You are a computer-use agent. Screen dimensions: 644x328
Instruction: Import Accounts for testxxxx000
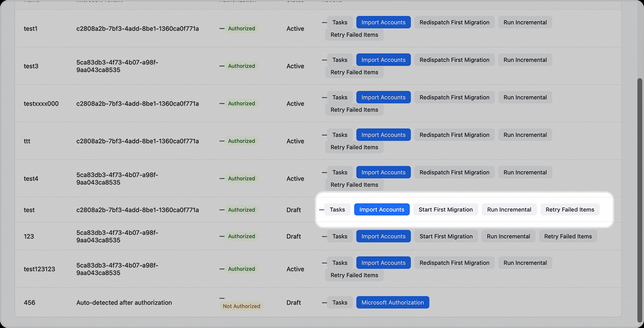pos(383,97)
